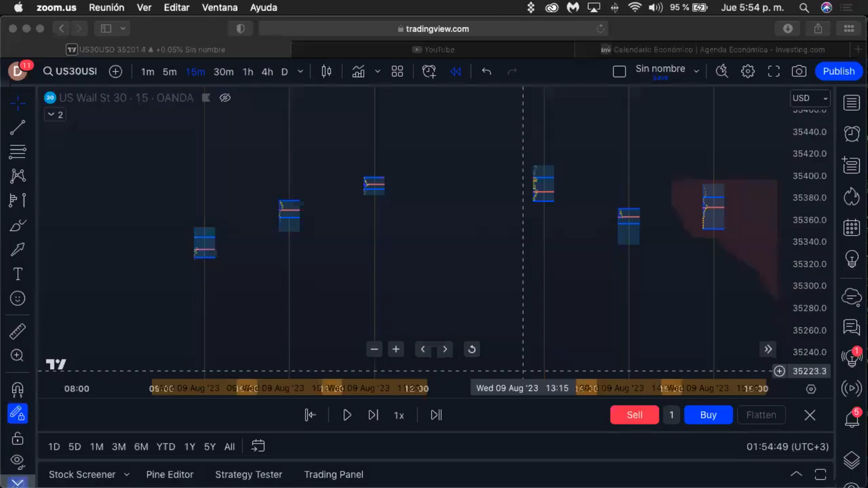
Task: Check the box next to Sin nombre layout
Action: (x=619, y=71)
